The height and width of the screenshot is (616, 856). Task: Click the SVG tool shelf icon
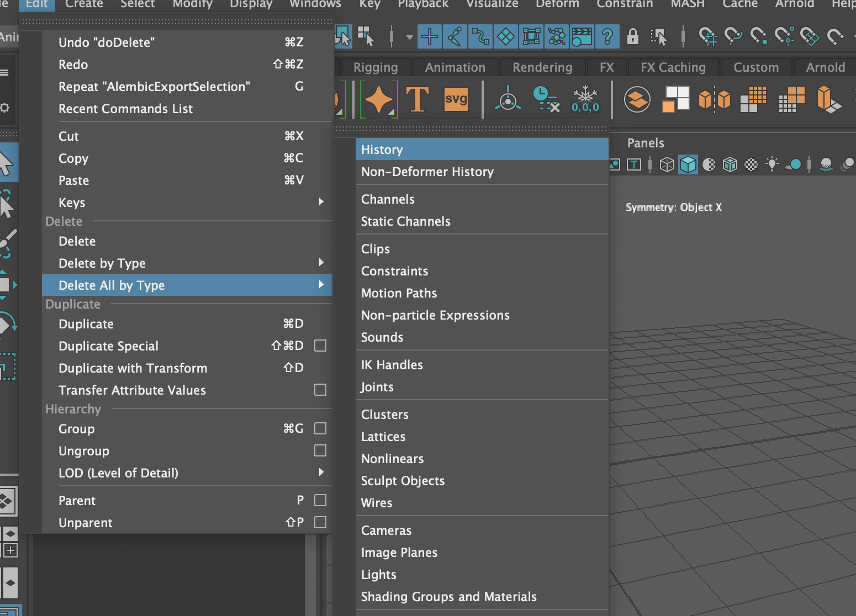point(455,99)
